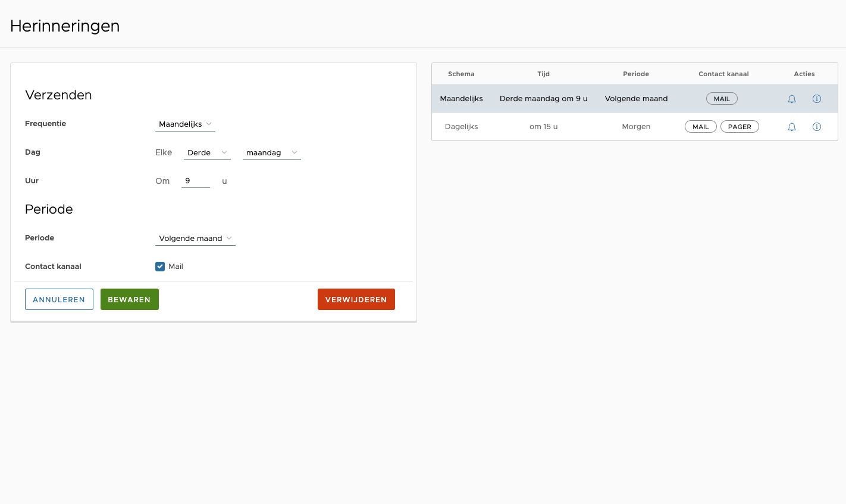Click the Annuleren button
Image resolution: width=846 pixels, height=504 pixels.
[59, 299]
